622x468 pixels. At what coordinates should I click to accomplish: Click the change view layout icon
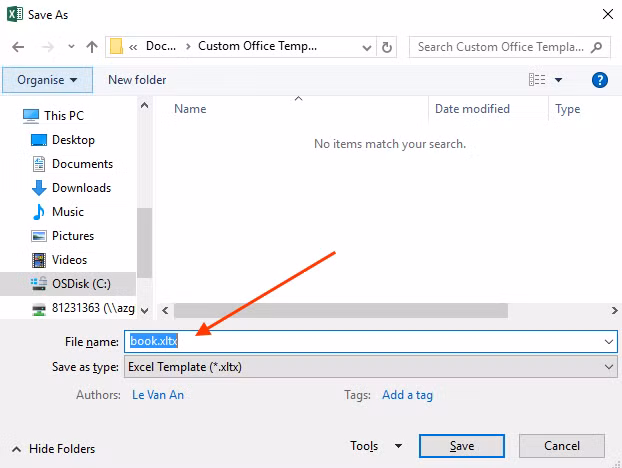click(538, 80)
